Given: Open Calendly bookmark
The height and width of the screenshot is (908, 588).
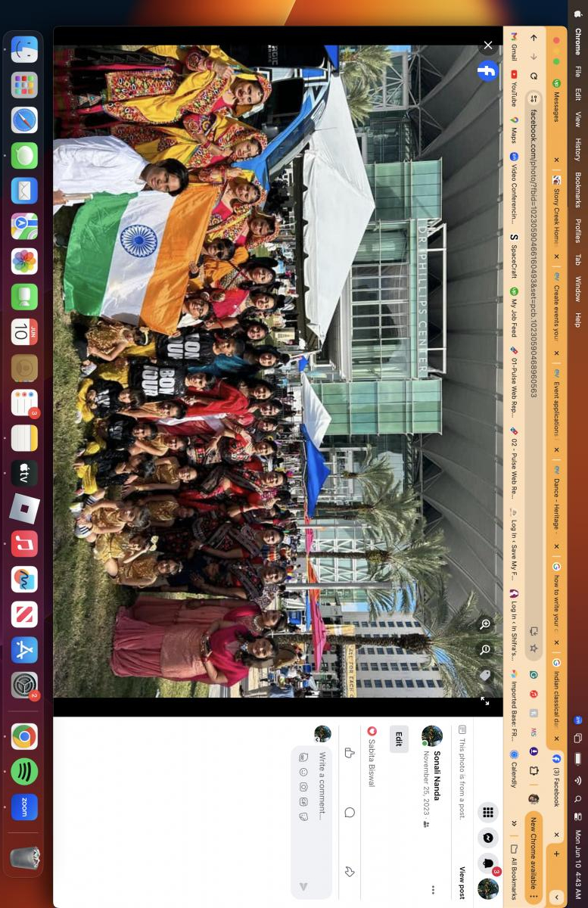Looking at the screenshot, I should click(514, 770).
